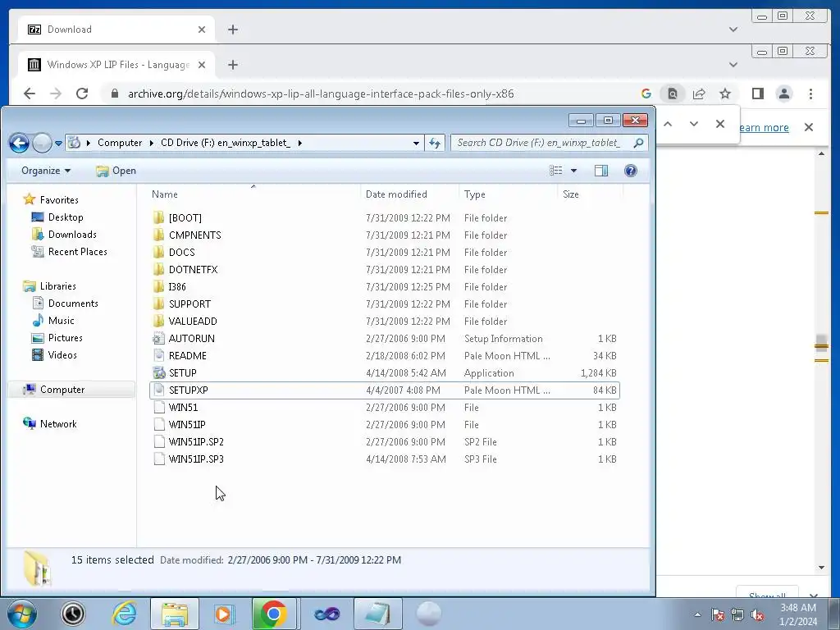Reload the archive.org page
Screen dimensions: 840x630
coord(82,94)
